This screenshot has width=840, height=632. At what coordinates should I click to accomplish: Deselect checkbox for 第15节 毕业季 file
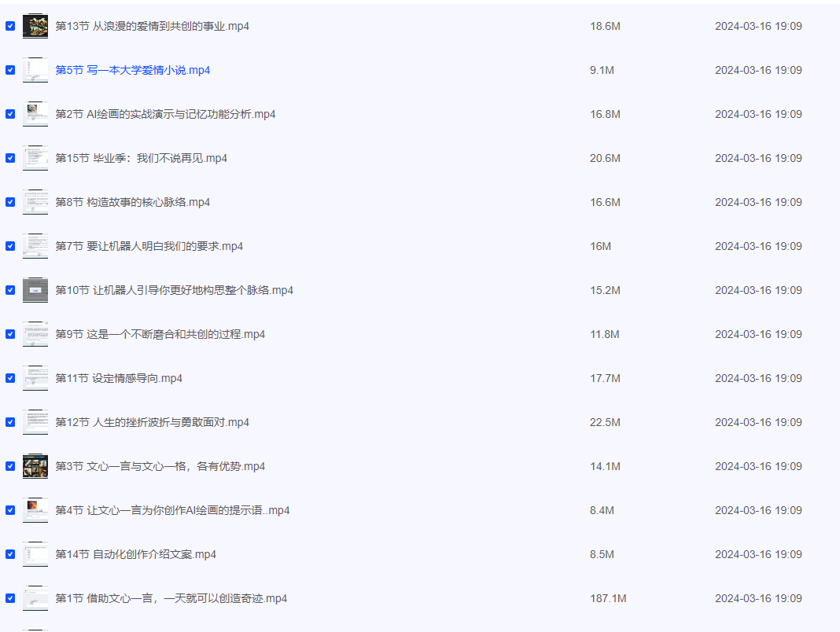pyautogui.click(x=10, y=158)
